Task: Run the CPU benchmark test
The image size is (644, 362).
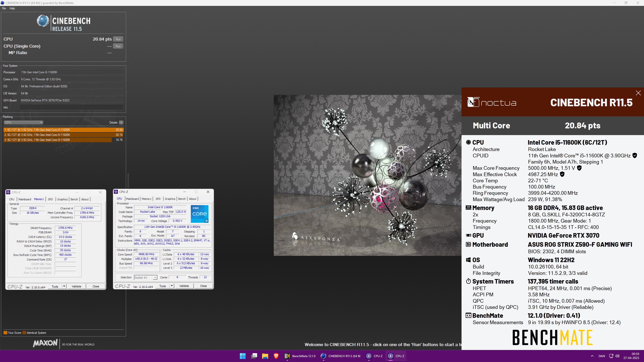Action: click(118, 39)
